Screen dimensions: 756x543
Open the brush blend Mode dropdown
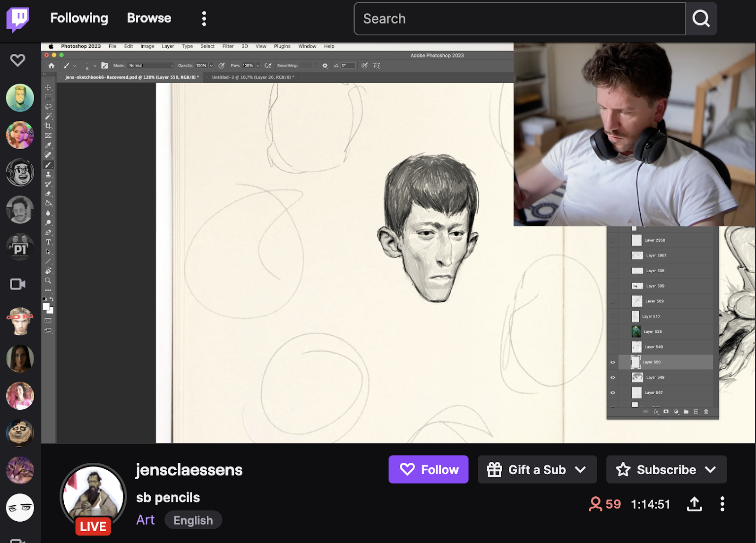point(150,65)
